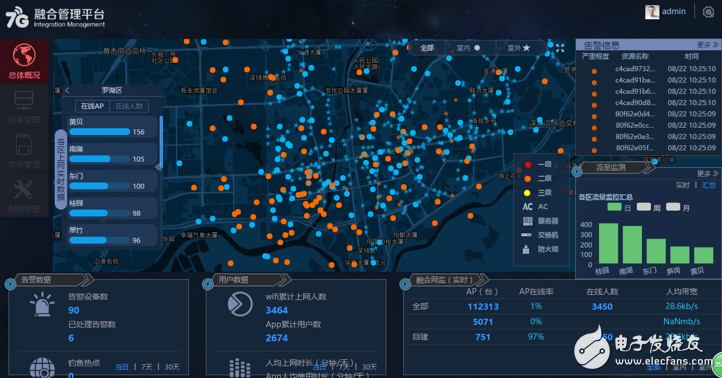
Task: Open the 总体概况 globe sidebar icon
Action: (x=24, y=55)
